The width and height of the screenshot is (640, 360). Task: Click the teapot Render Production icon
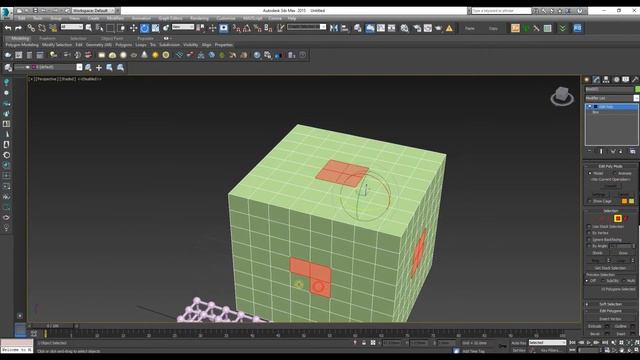coord(438,28)
